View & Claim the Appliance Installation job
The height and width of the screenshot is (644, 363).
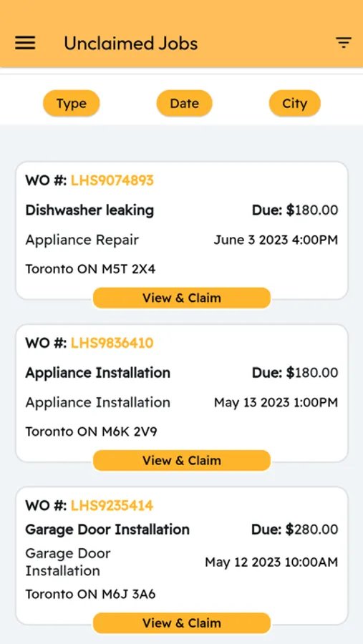(x=182, y=460)
